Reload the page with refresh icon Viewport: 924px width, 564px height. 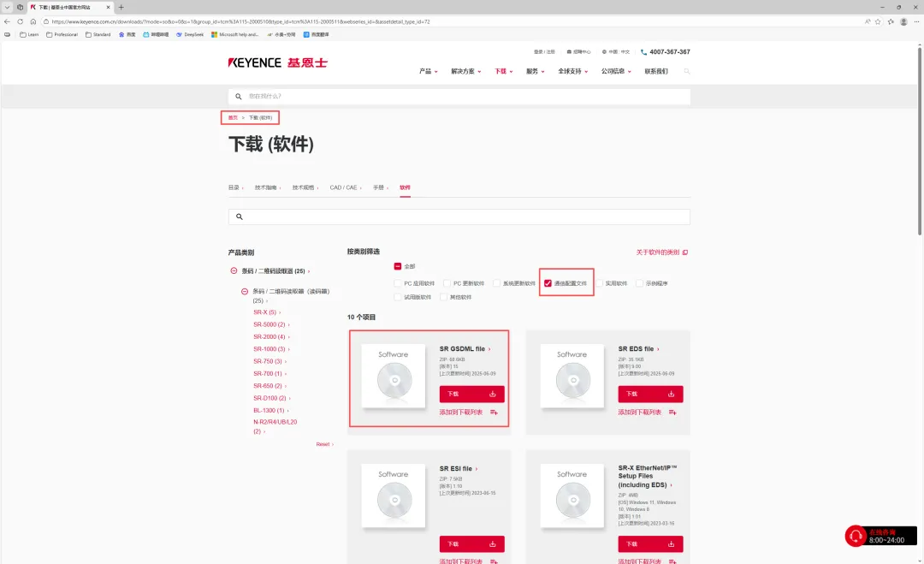(20, 21)
